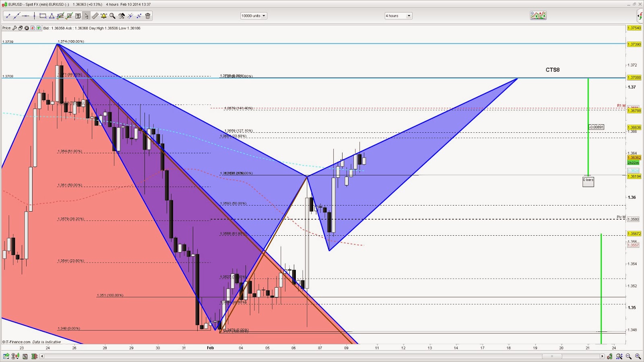Open the 10000 units quantity dropdown

(x=254, y=16)
